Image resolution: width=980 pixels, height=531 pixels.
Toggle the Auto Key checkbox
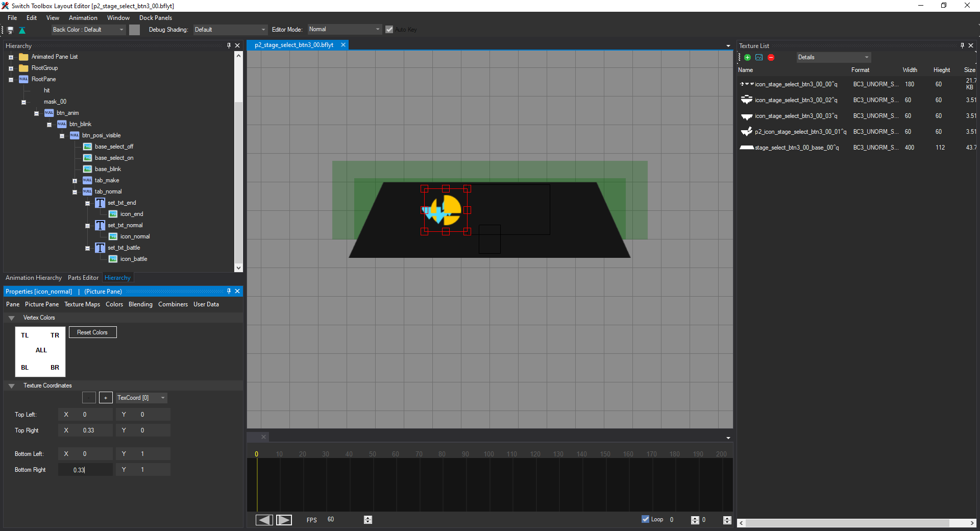(x=389, y=30)
